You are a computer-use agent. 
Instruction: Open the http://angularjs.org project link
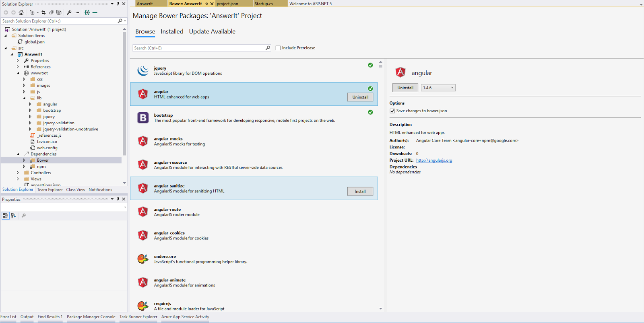pyautogui.click(x=434, y=160)
